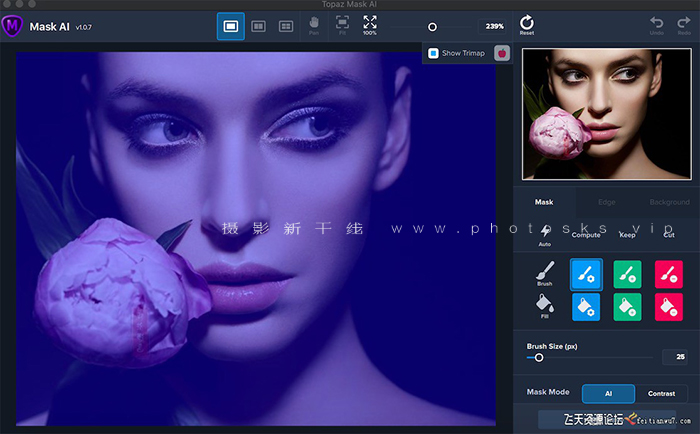This screenshot has height=434, width=700.
Task: Click the zoom slider handle
Action: tap(432, 27)
